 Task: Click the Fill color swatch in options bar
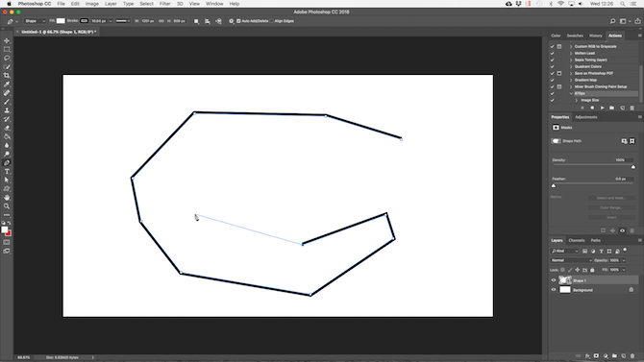click(61, 21)
